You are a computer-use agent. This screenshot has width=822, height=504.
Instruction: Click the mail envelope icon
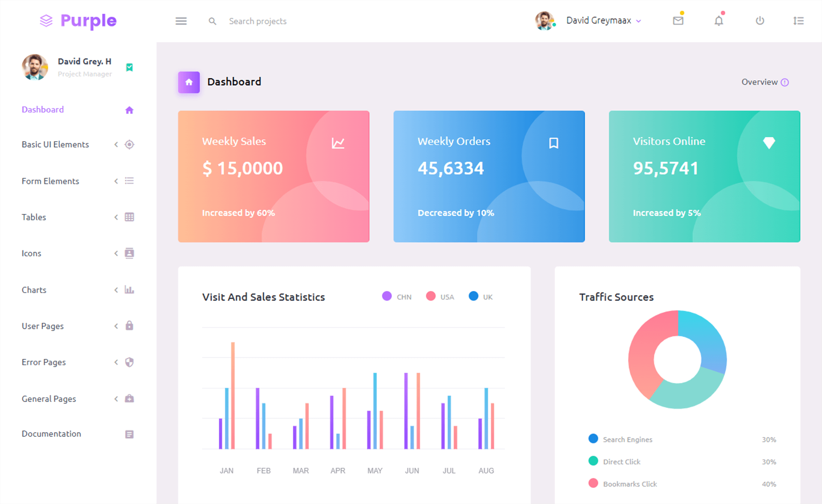679,21
